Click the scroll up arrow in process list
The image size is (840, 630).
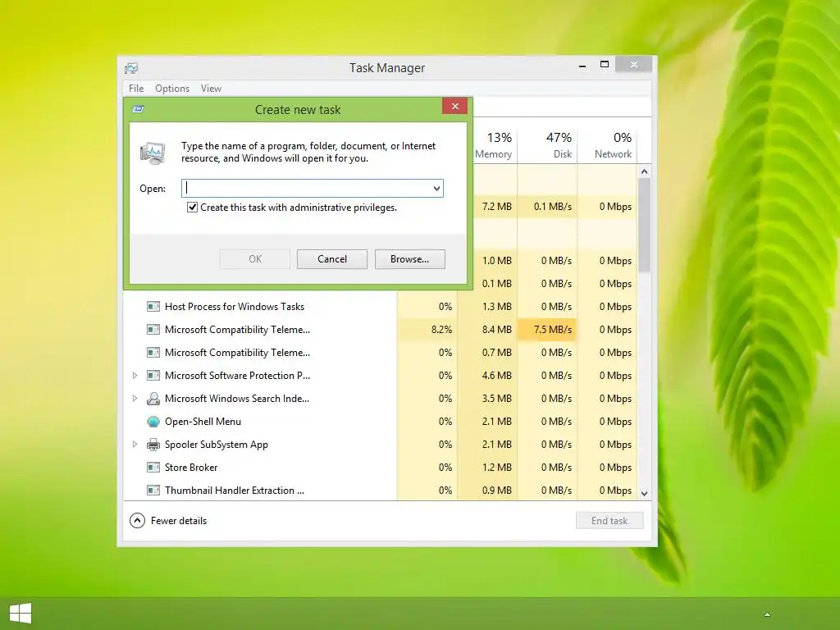pyautogui.click(x=645, y=172)
